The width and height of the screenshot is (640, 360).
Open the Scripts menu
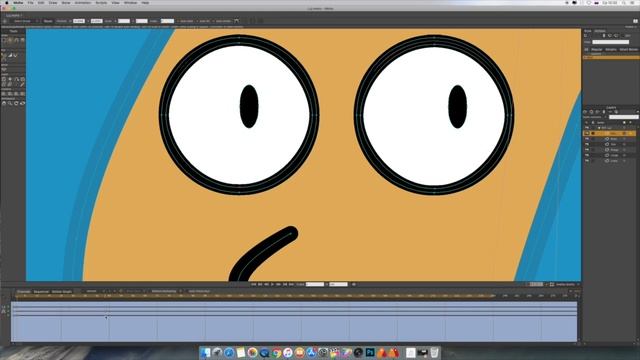[101, 2]
